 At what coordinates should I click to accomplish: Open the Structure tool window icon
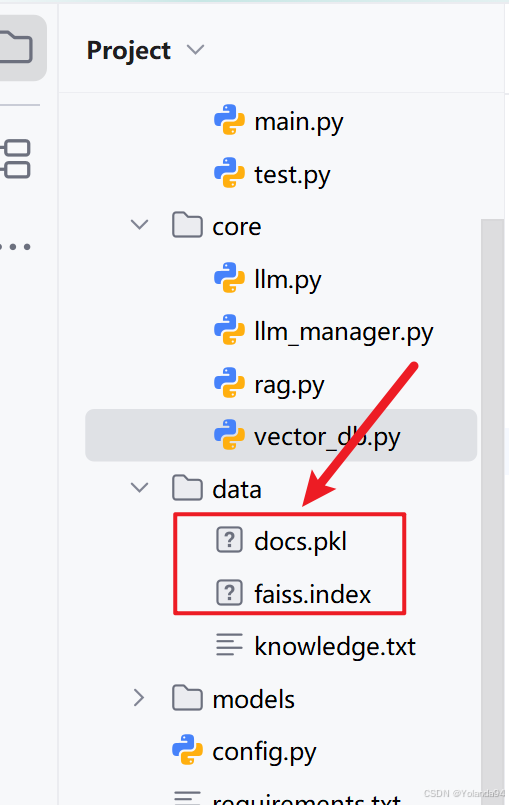click(15, 159)
